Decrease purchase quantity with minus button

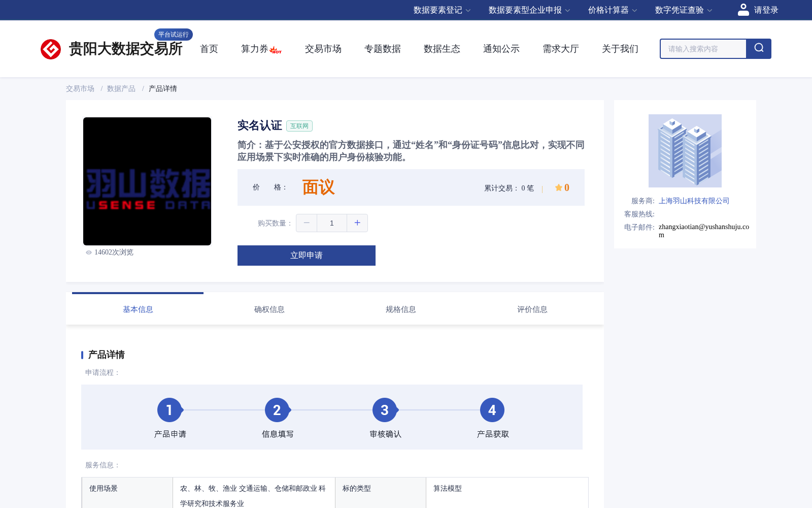coord(307,223)
